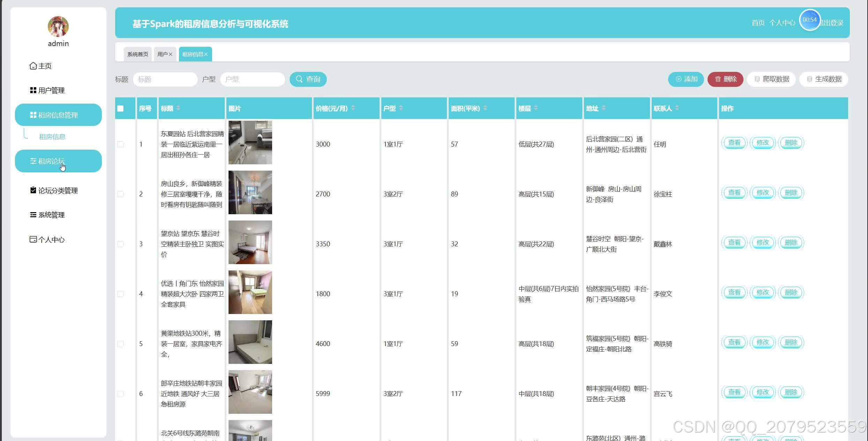Click 删除 button for row 6 宫云飞
This screenshot has width=868, height=441.
791,392
